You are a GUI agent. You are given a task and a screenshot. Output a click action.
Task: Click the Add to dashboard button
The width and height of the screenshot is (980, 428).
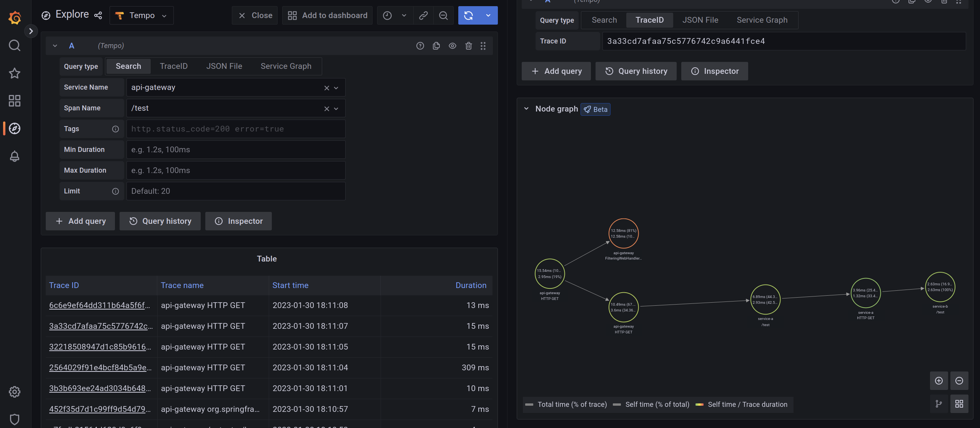pyautogui.click(x=327, y=15)
